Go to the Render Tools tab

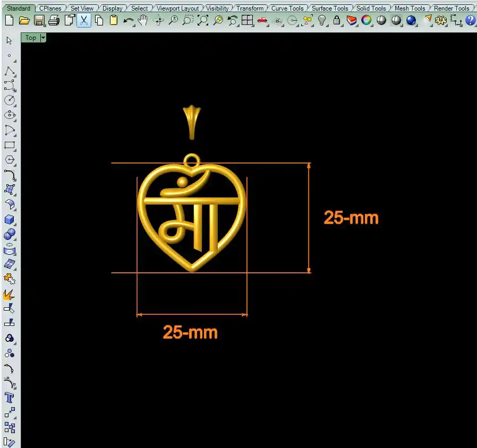click(x=452, y=8)
